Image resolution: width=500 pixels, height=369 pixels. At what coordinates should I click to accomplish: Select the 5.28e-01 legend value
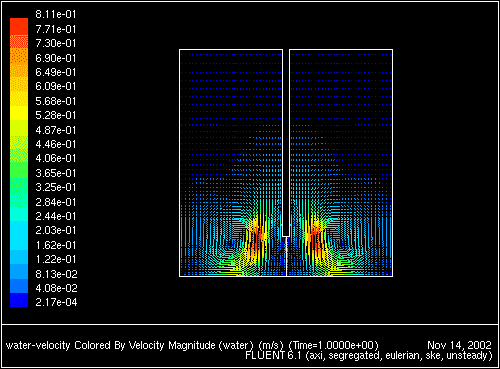tap(56, 115)
